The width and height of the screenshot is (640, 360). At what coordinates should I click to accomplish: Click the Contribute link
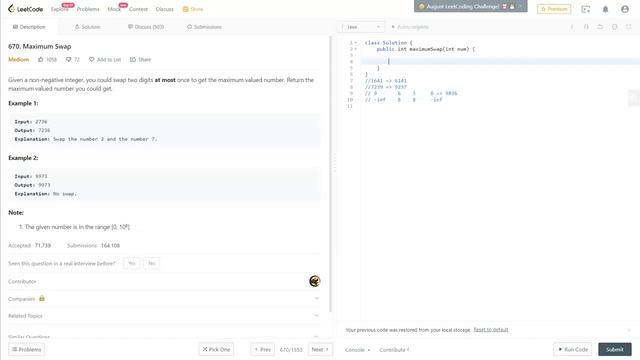394,350
